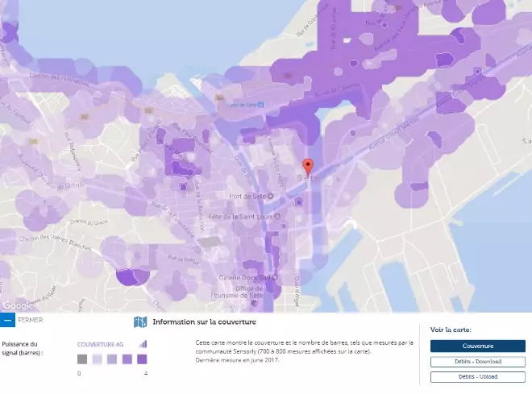Click the FERMER label to close panel

coord(30,320)
